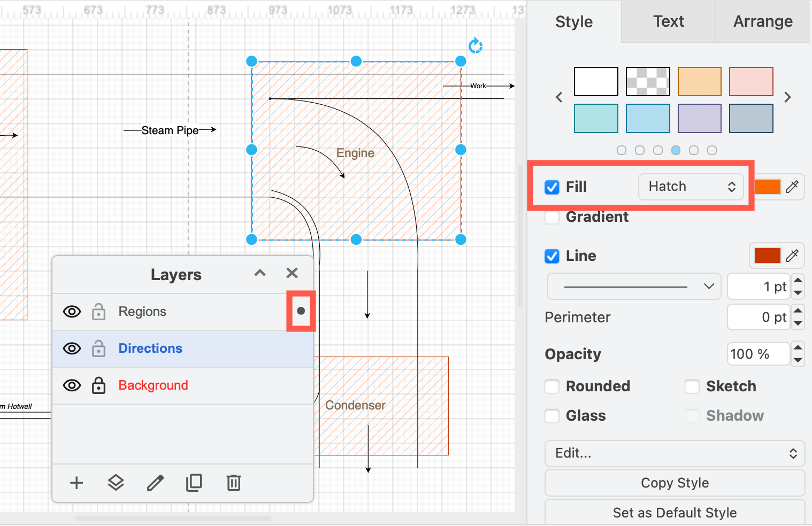Delete the layer with the trash icon
Screen dimensions: 812x526
tap(234, 483)
